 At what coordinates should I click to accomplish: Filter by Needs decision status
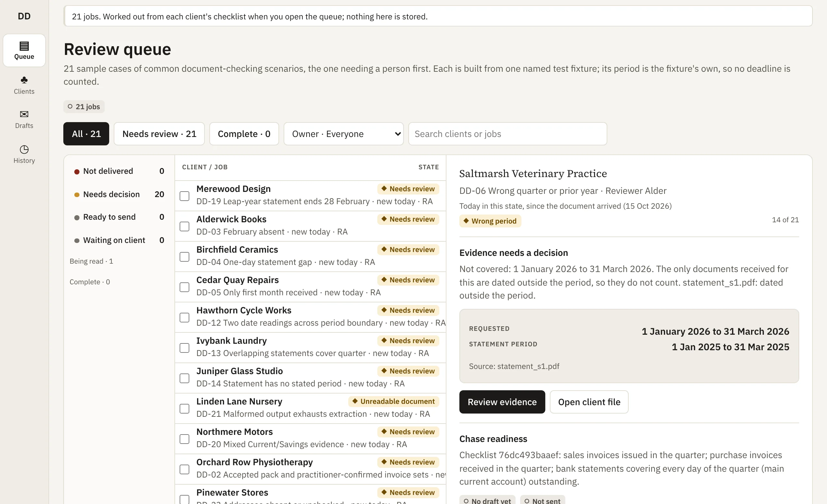[x=119, y=194]
